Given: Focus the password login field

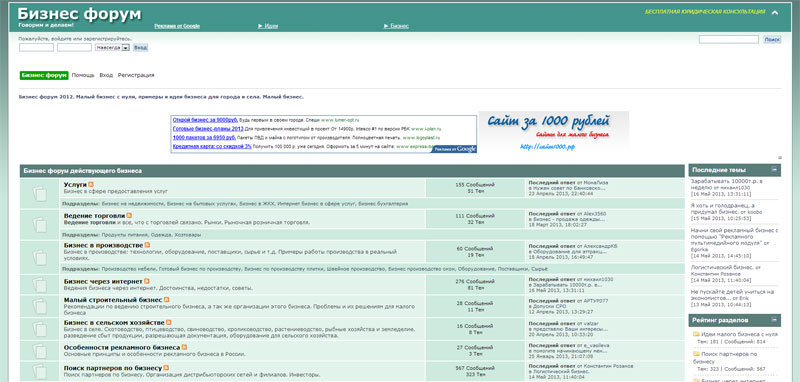Looking at the screenshot, I should click(74, 47).
